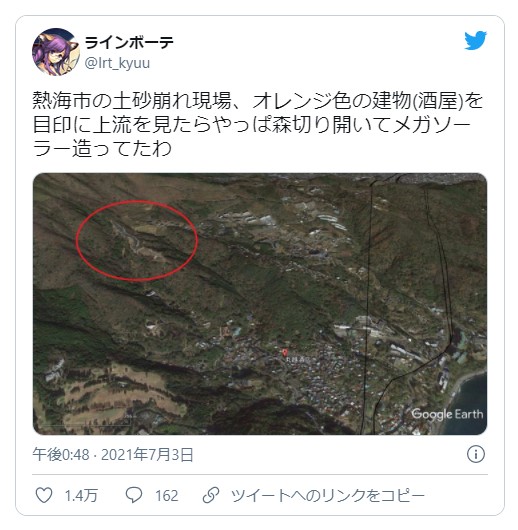The width and height of the screenshot is (518, 530).
Task: Click the golf course area in image
Action: pyautogui.click(x=117, y=395)
